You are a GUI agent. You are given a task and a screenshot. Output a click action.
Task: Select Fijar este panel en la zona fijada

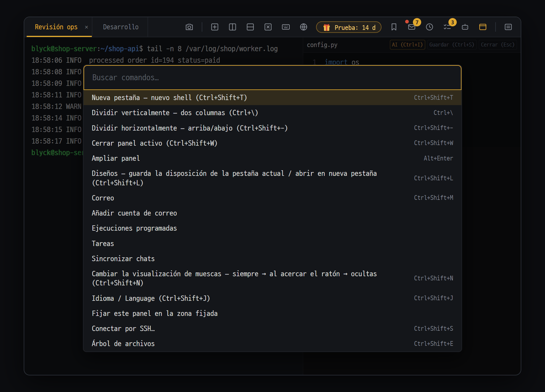click(x=272, y=313)
